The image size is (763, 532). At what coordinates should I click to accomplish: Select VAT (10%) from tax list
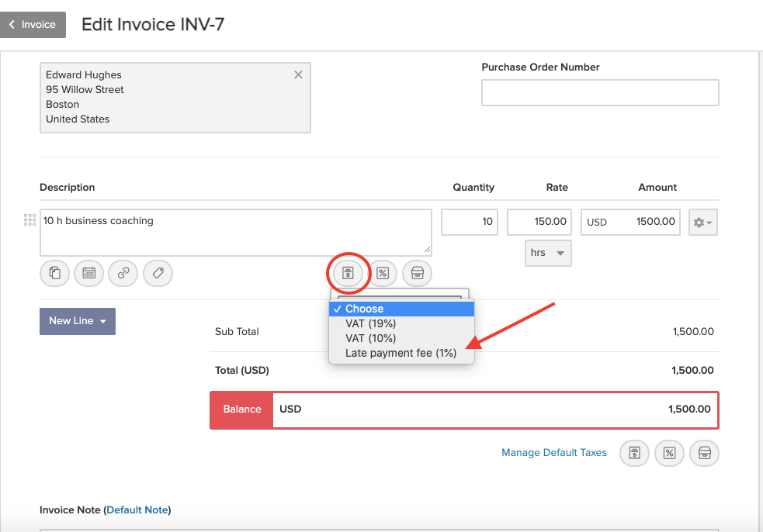click(x=401, y=338)
